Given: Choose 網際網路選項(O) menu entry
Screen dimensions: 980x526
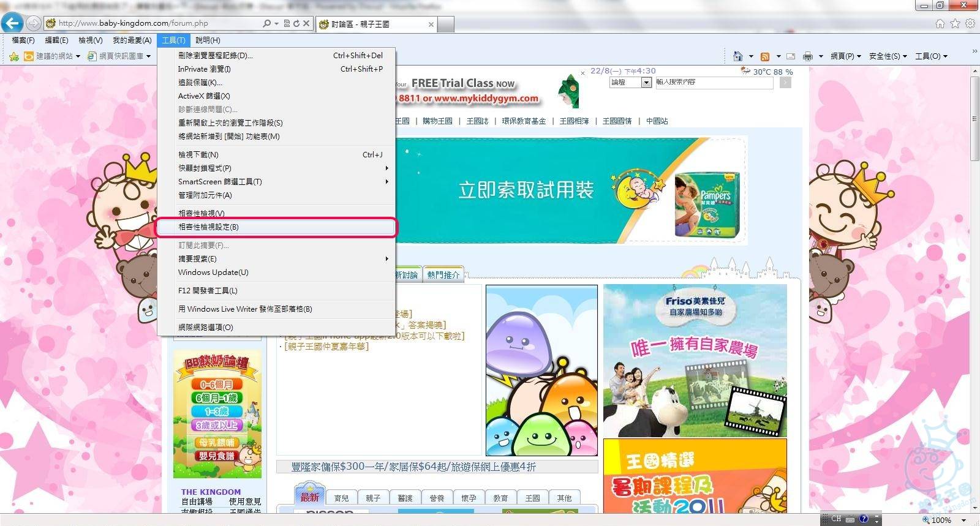Looking at the screenshot, I should (x=206, y=328).
